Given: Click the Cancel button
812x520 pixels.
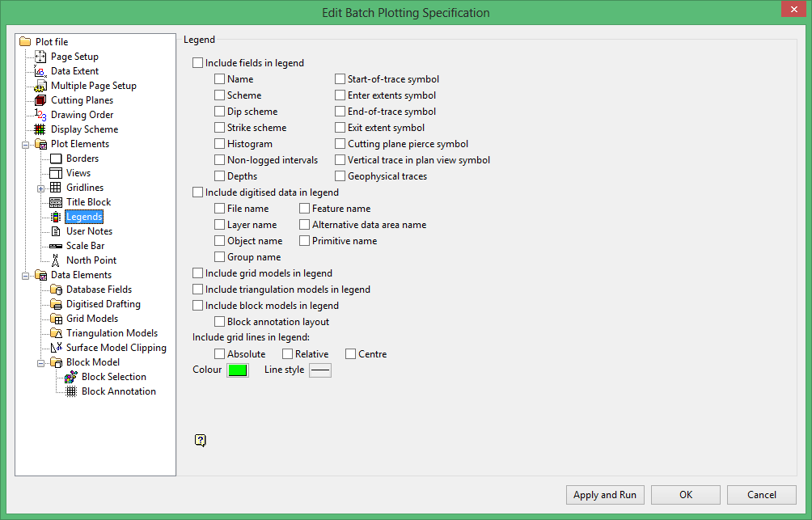Looking at the screenshot, I should (x=762, y=495).
